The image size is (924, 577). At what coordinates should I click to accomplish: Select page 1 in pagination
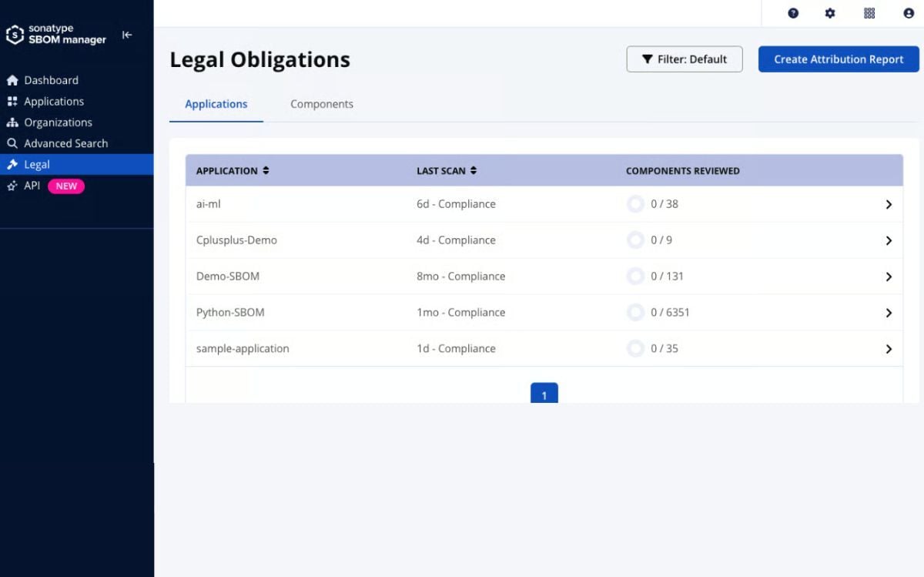click(544, 394)
